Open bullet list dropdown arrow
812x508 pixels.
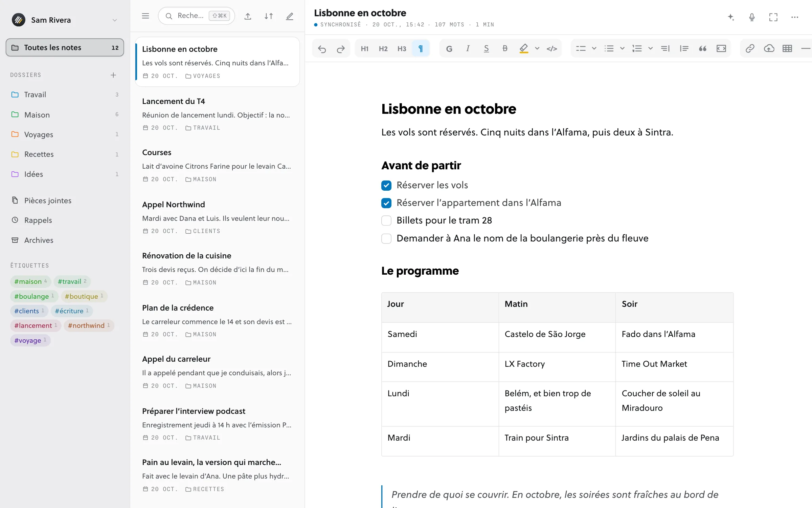point(622,49)
